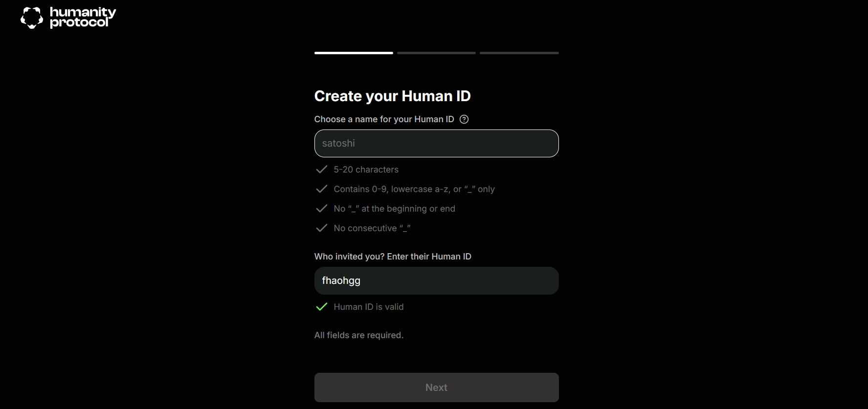This screenshot has width=868, height=409.
Task: Click the Next button
Action: (436, 387)
